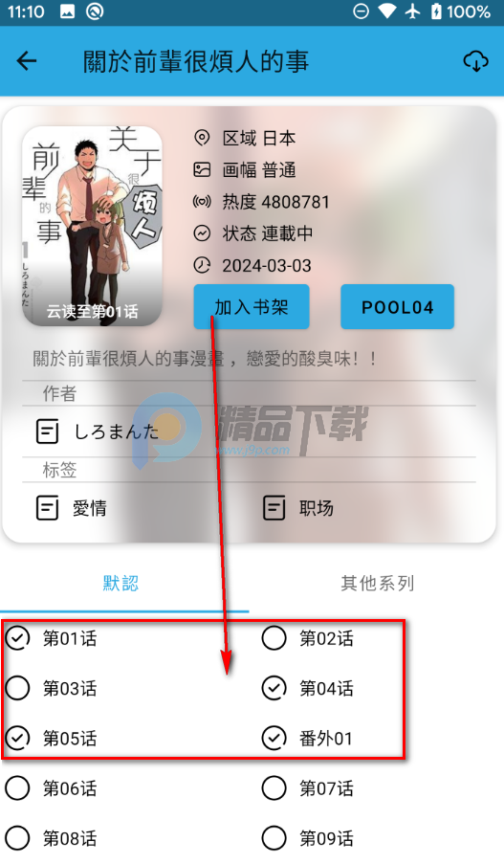
Task: Tap the 愛情 tag icon
Action: [48, 508]
